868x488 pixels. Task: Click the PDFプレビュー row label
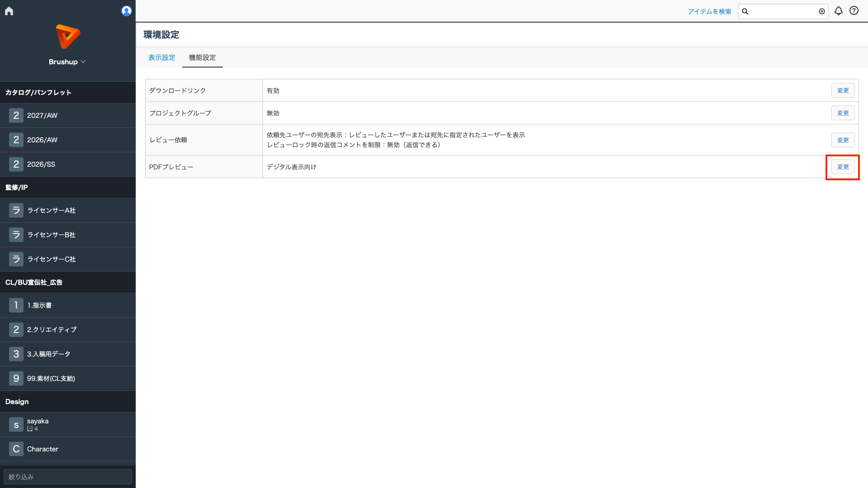click(x=171, y=167)
